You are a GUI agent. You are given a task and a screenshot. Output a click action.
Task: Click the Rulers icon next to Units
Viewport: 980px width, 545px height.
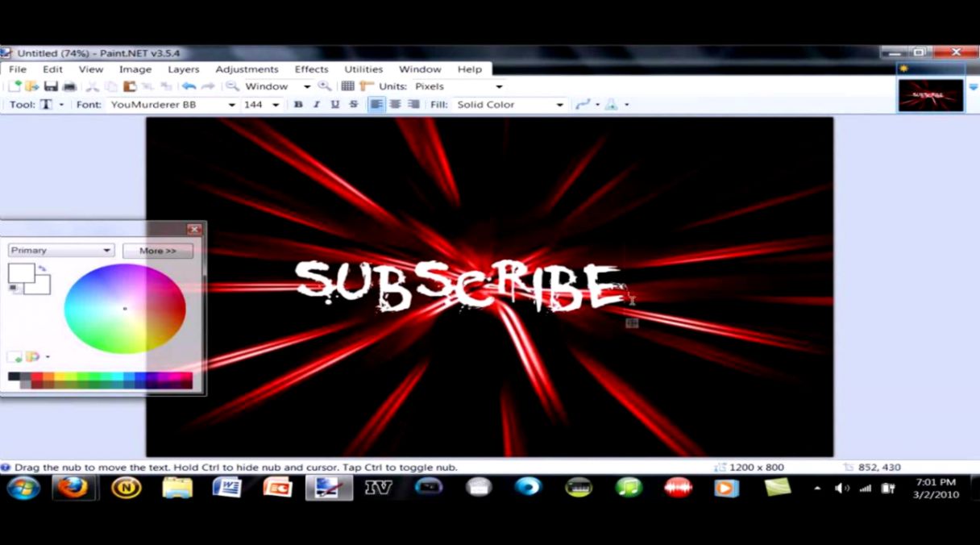coord(367,86)
